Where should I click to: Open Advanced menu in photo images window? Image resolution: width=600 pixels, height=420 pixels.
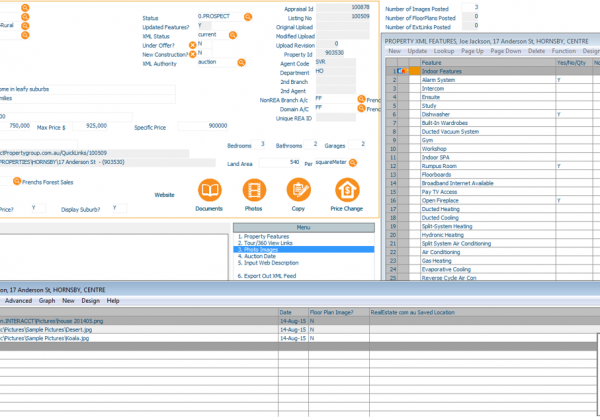tap(18, 301)
